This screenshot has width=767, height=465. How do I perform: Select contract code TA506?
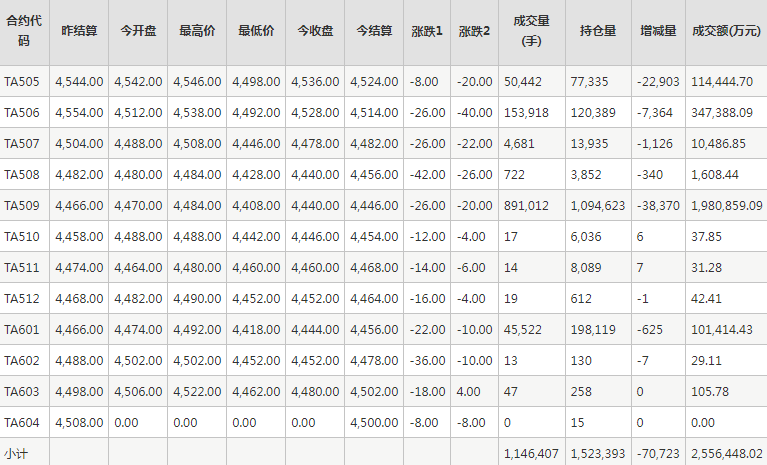pyautogui.click(x=22, y=112)
